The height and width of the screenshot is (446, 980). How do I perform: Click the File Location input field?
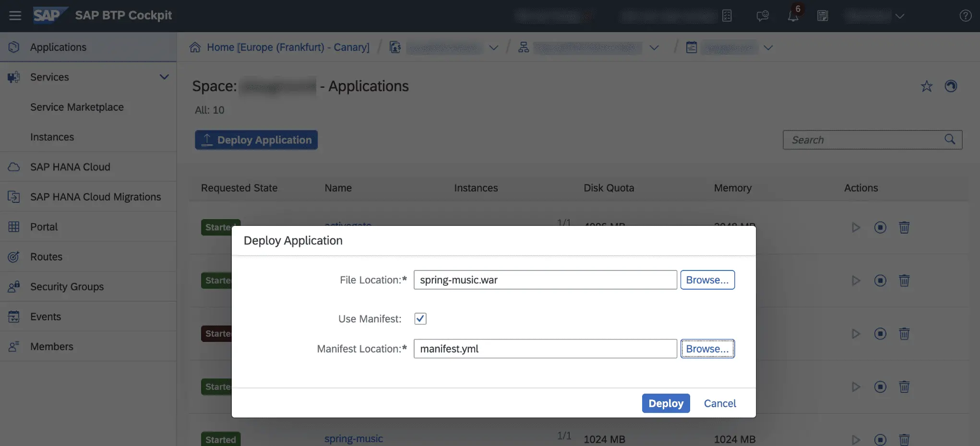click(545, 280)
